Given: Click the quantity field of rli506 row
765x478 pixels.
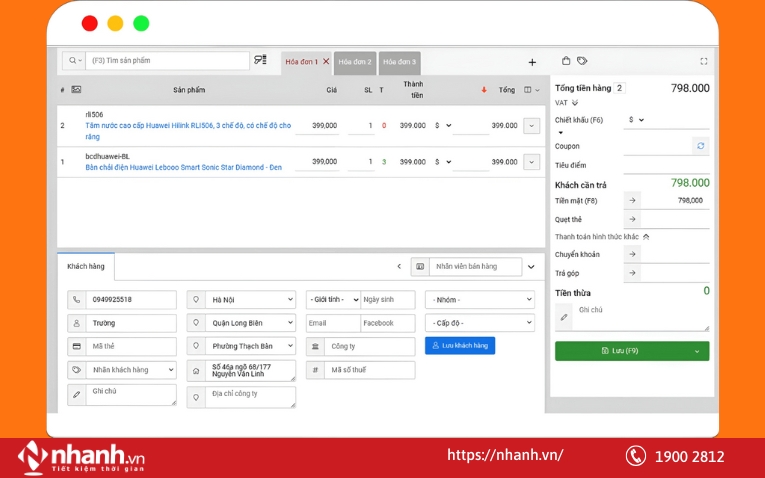Looking at the screenshot, I should [x=362, y=126].
